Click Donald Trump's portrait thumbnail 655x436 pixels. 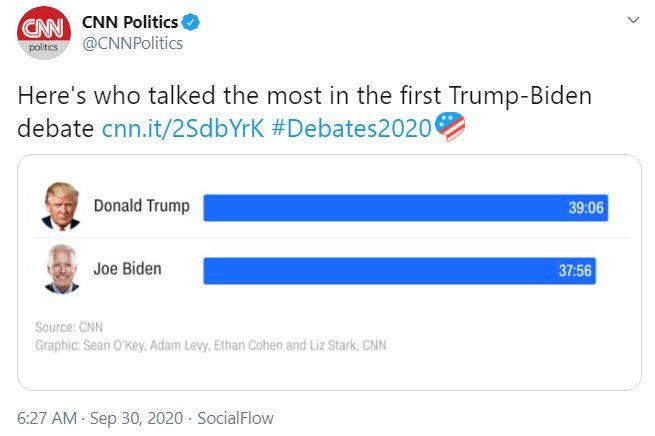coord(61,206)
